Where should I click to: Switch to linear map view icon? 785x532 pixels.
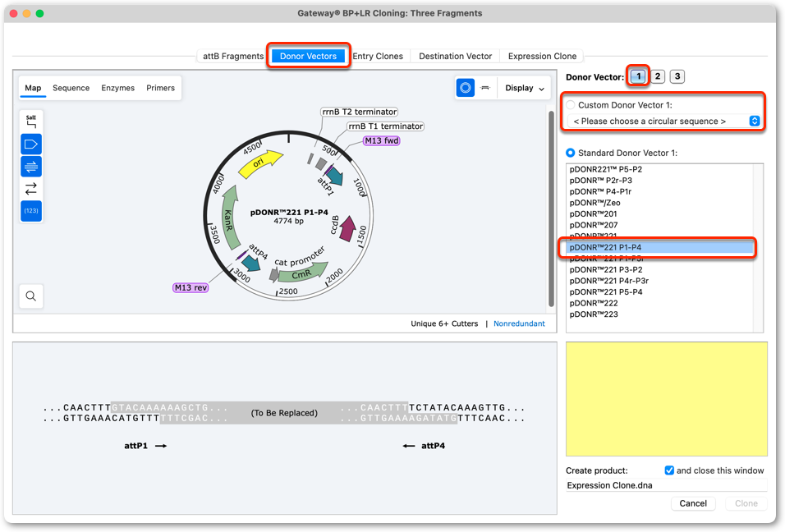(x=485, y=88)
